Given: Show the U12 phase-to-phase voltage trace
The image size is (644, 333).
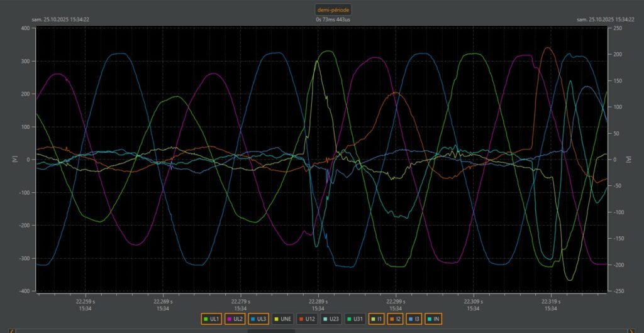Looking at the screenshot, I should pyautogui.click(x=307, y=319).
